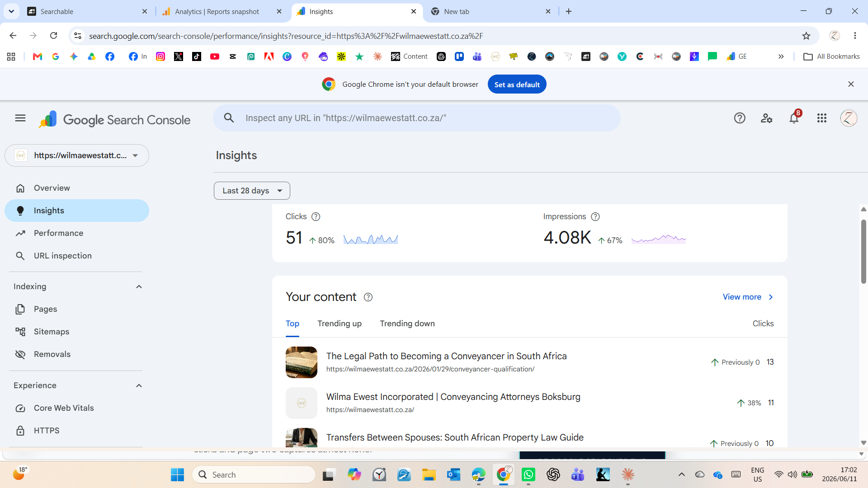This screenshot has height=488, width=868.
Task: Open the Windows Start menu
Action: (x=177, y=474)
